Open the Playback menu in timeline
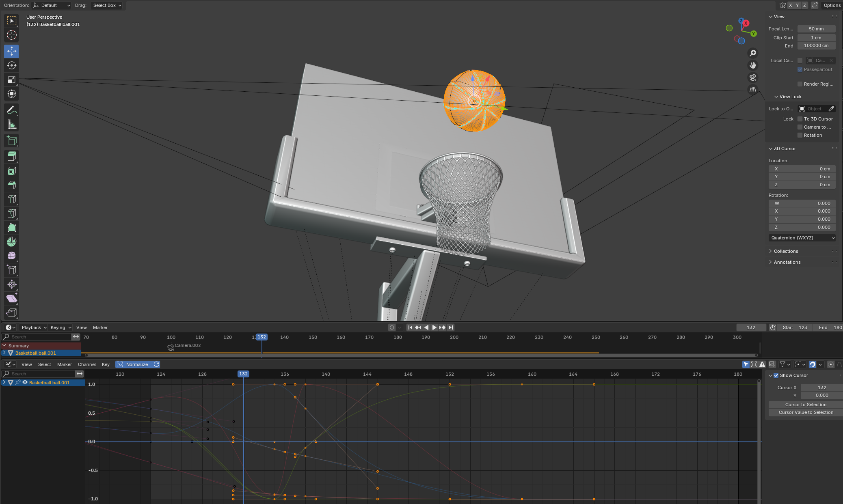 tap(34, 327)
